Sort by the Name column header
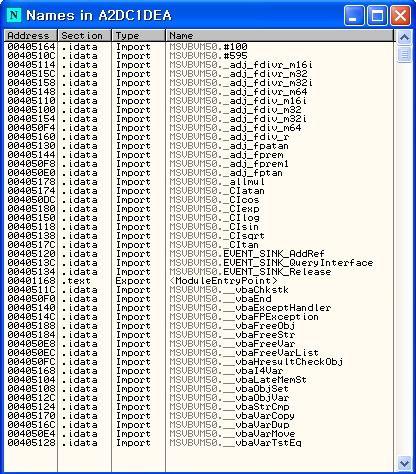The image size is (416, 474). point(280,36)
